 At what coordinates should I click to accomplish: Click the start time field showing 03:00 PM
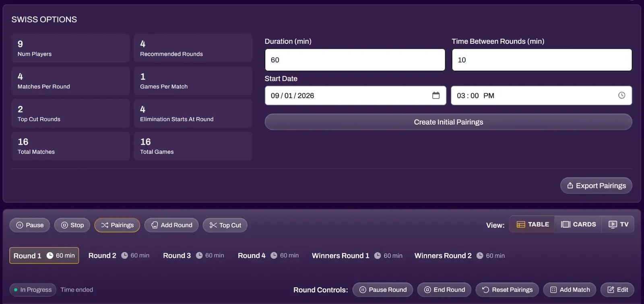[541, 96]
